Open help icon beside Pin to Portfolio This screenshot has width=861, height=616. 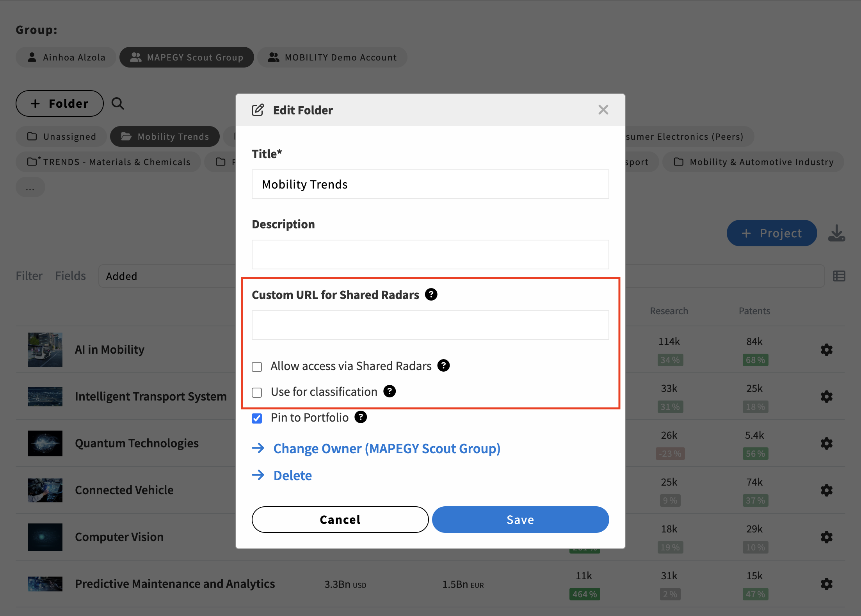[x=361, y=417]
